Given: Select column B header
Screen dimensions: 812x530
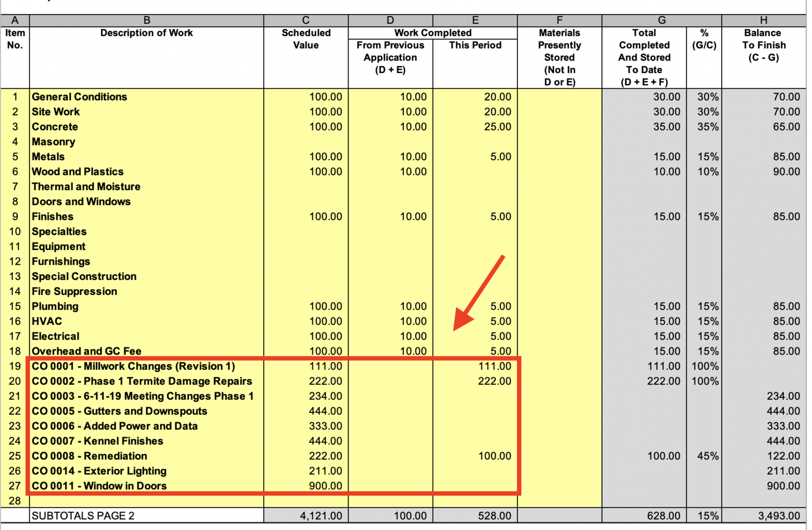Looking at the screenshot, I should coord(147,20).
